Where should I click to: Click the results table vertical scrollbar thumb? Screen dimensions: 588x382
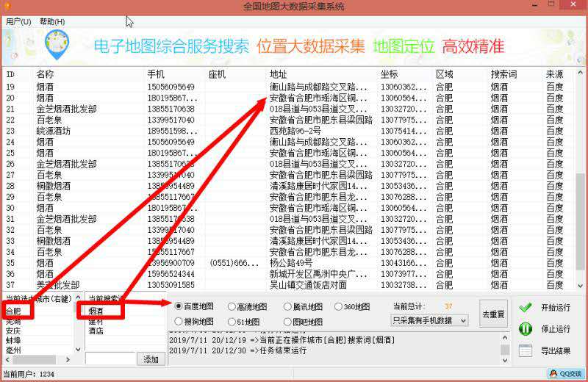pos(580,221)
